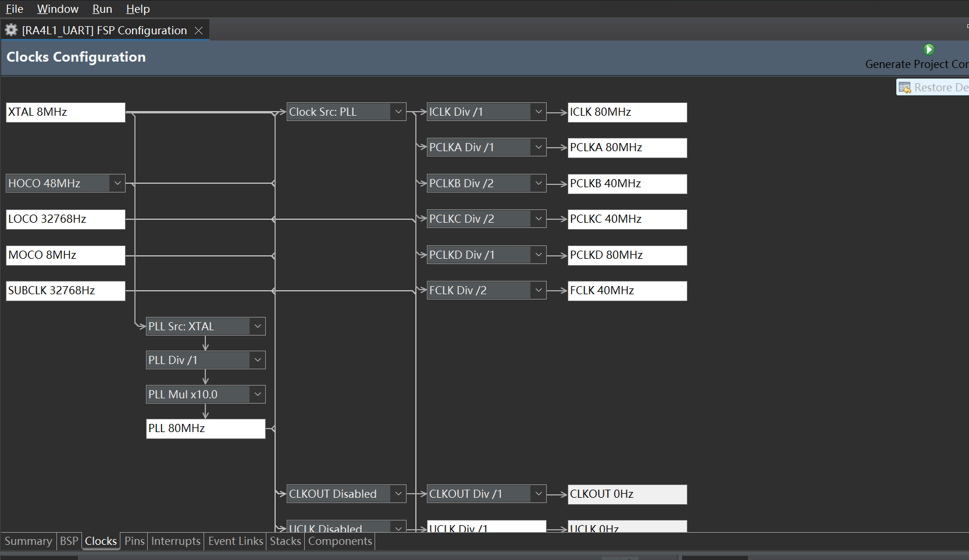The image size is (969, 560).
Task: Click the PLL 80MHz output field
Action: pyautogui.click(x=206, y=429)
